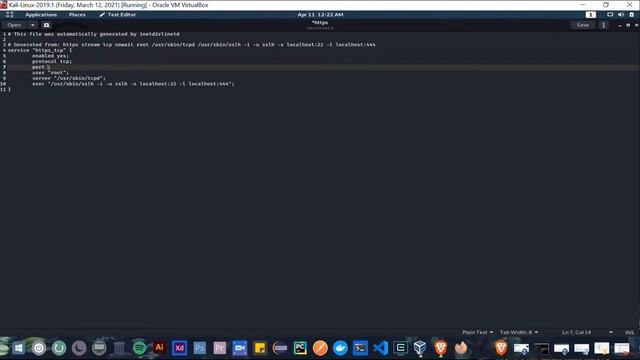This screenshot has width=640, height=360.
Task: Open the Kali volume indicator icon
Action: click(621, 15)
